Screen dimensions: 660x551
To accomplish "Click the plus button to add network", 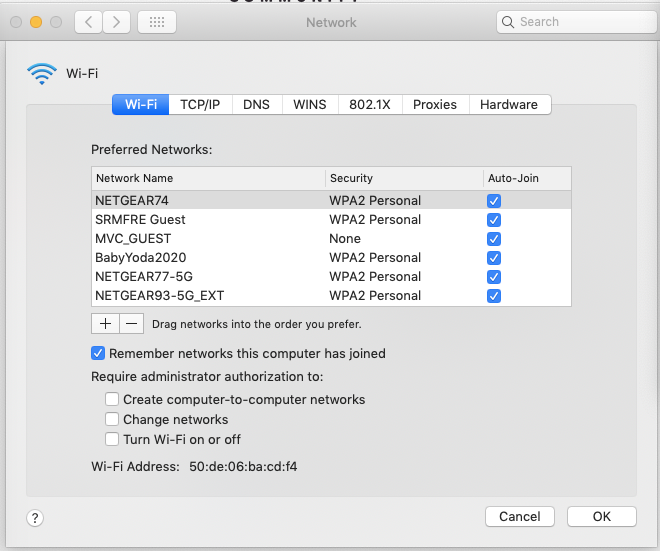I will [105, 323].
